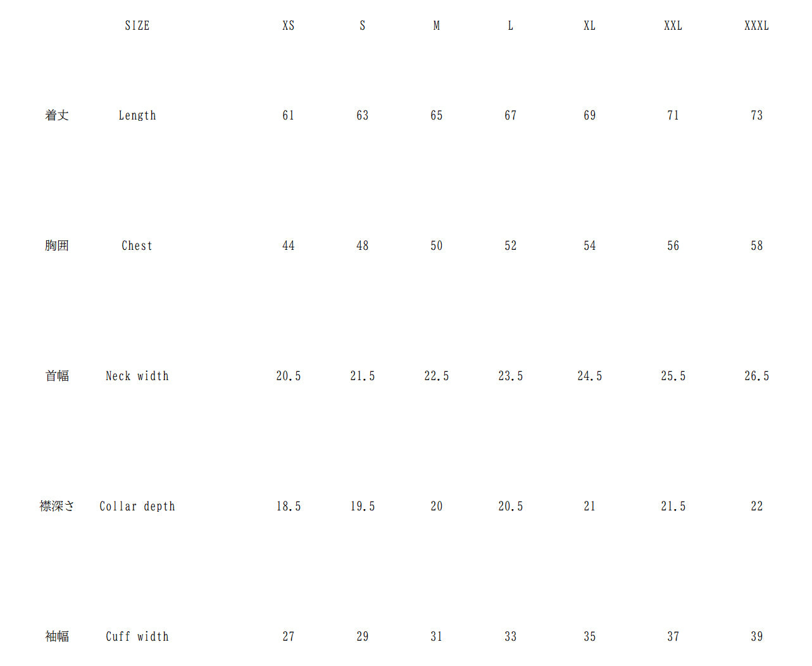Select Collar depth value 18.5
Screen dimensions: 812x666
click(289, 507)
